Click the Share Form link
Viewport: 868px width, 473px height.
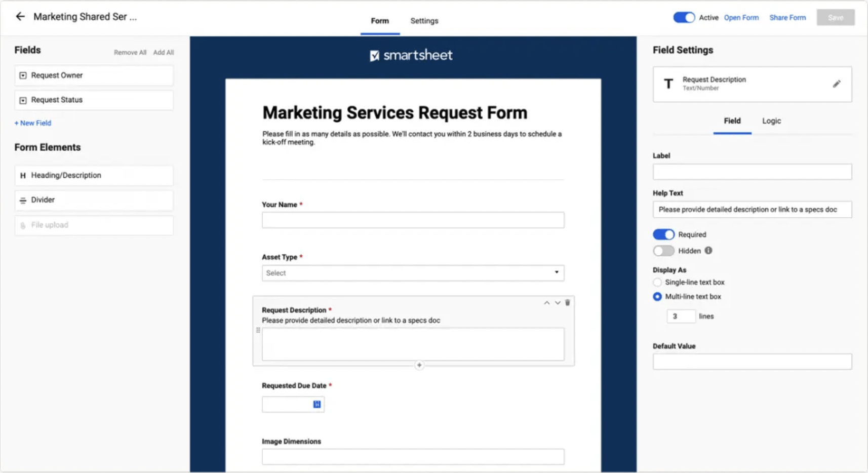(x=787, y=17)
